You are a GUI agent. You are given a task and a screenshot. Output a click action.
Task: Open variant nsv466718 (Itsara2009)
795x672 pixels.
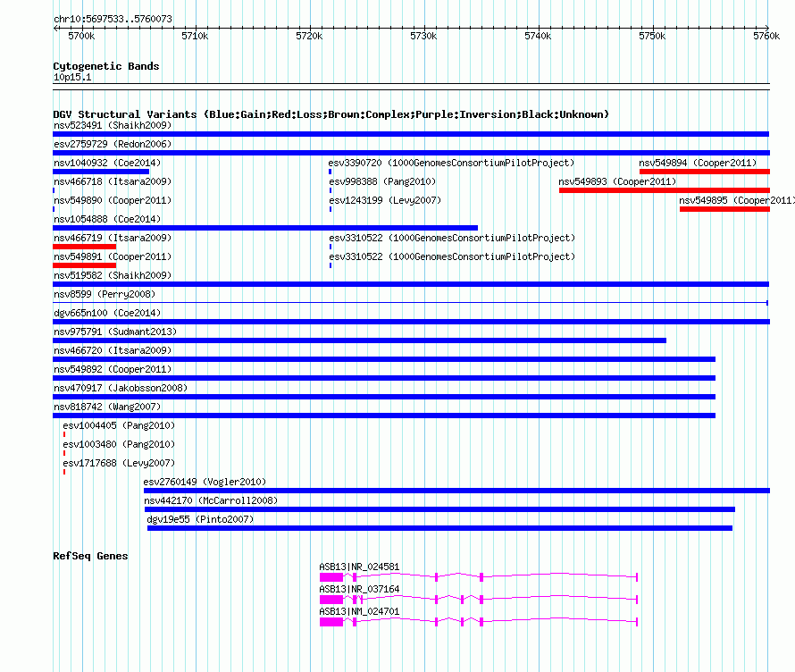tap(113, 181)
